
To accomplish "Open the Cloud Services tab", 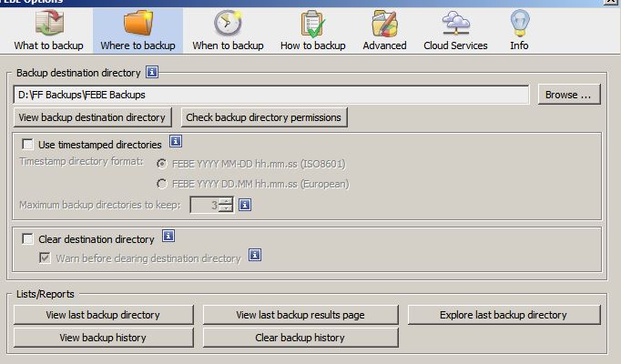I will (455, 31).
